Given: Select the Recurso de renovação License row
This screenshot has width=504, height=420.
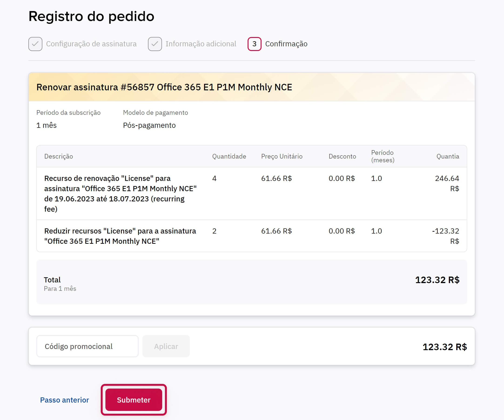Looking at the screenshot, I should [252, 193].
